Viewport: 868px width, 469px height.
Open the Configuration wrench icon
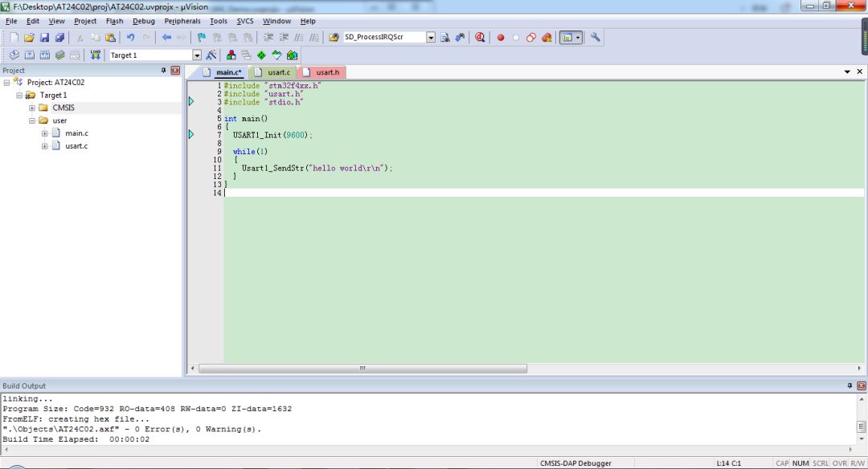click(x=596, y=38)
